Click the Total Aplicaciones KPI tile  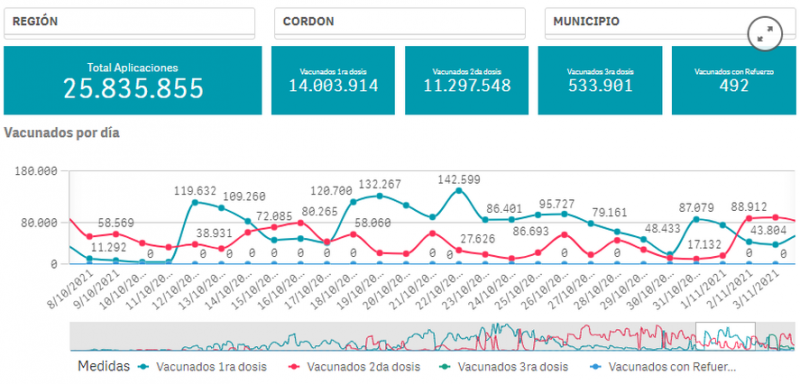(133, 81)
